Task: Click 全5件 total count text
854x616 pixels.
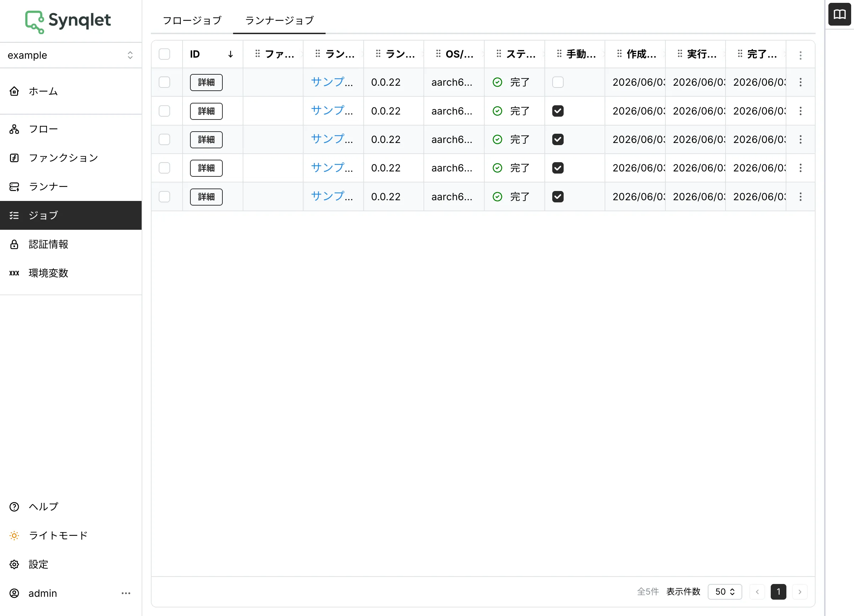Action: [x=648, y=591]
